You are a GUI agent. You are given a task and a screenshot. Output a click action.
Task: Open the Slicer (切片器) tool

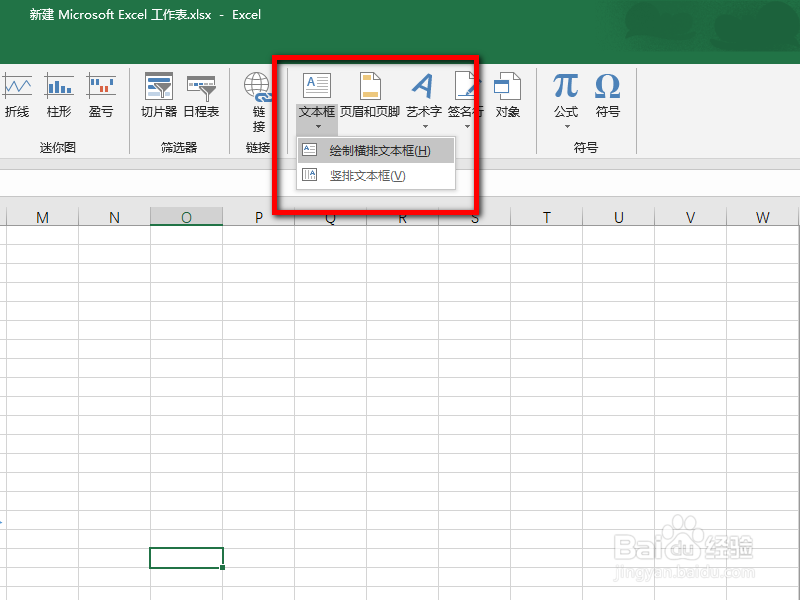(x=159, y=95)
